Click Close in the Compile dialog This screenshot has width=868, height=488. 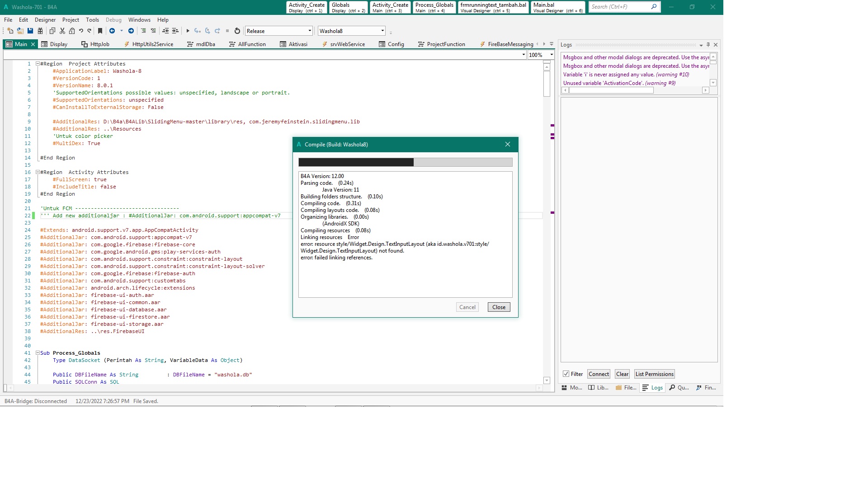pyautogui.click(x=499, y=307)
